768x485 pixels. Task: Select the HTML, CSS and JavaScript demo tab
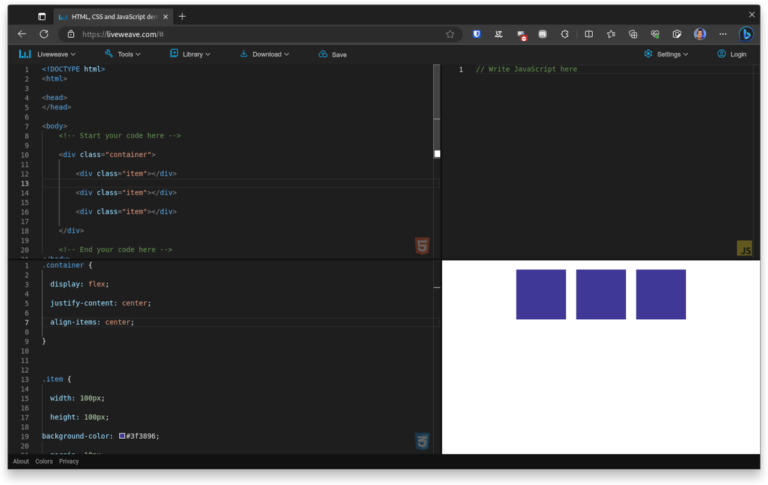pos(112,17)
